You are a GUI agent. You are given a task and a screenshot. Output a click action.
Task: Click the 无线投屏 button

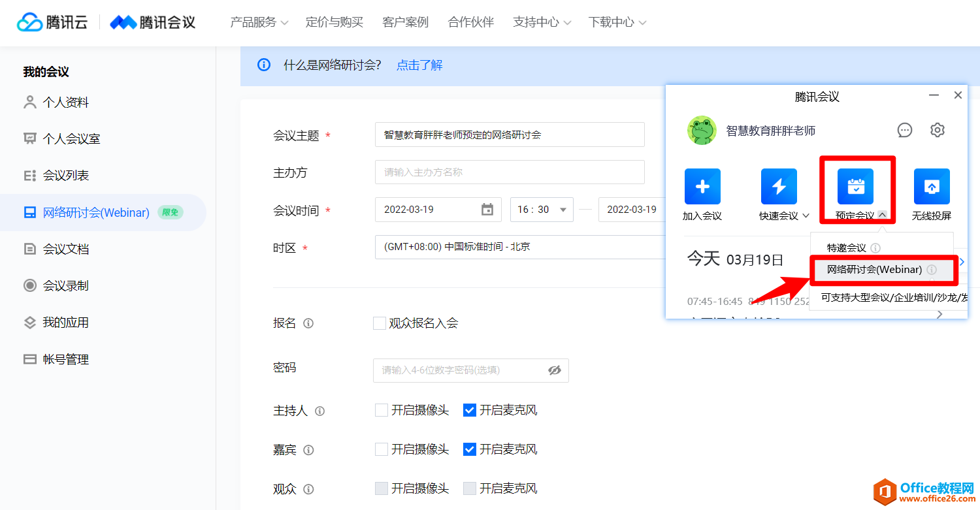932,187
